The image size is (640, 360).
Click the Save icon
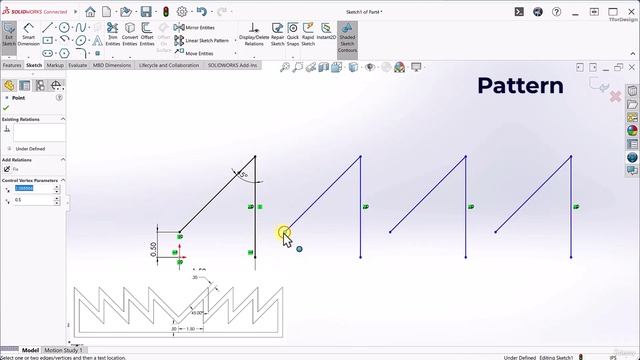point(146,12)
